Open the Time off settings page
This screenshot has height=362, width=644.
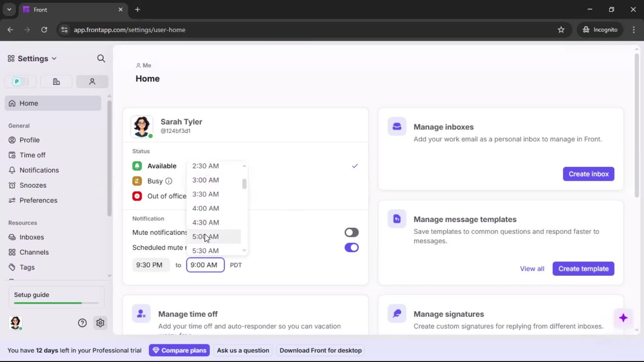[x=32, y=155]
